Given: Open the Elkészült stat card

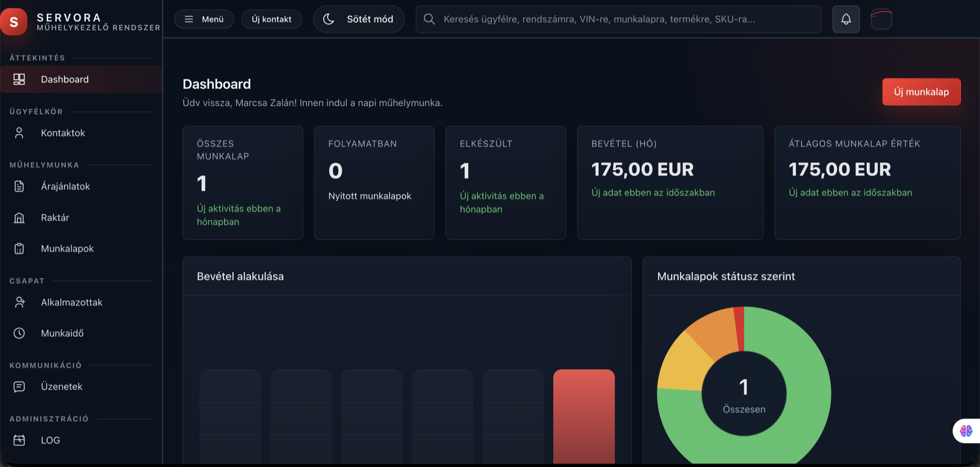Looking at the screenshot, I should 506,183.
